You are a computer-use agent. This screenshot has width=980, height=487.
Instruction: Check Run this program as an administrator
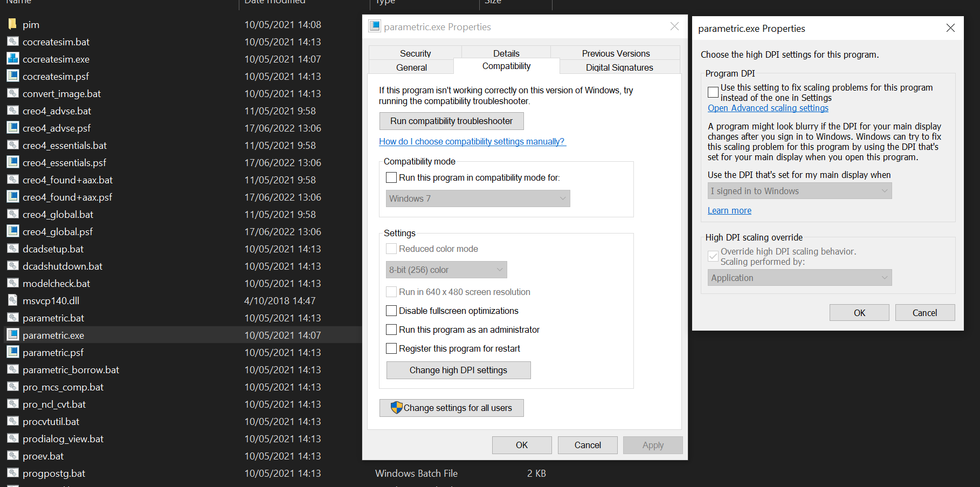(391, 330)
